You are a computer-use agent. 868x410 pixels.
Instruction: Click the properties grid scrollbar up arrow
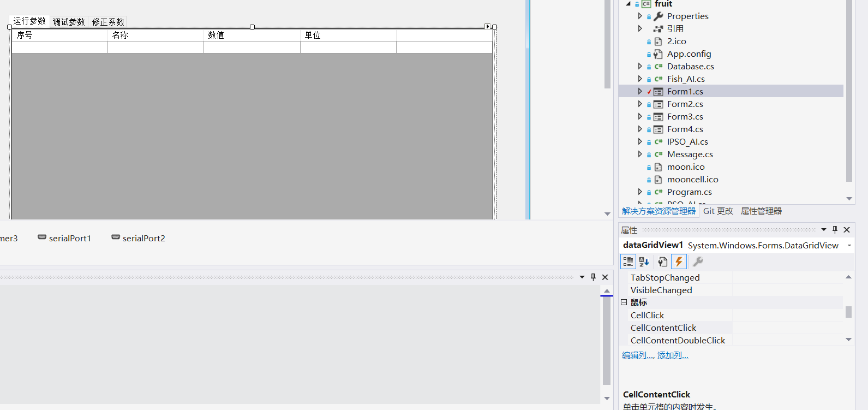(x=848, y=277)
